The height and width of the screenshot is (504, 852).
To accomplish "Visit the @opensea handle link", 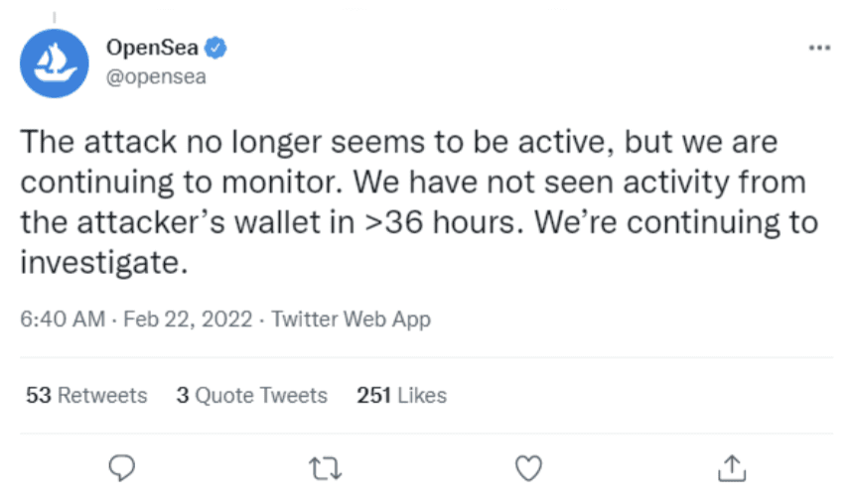I will [157, 77].
